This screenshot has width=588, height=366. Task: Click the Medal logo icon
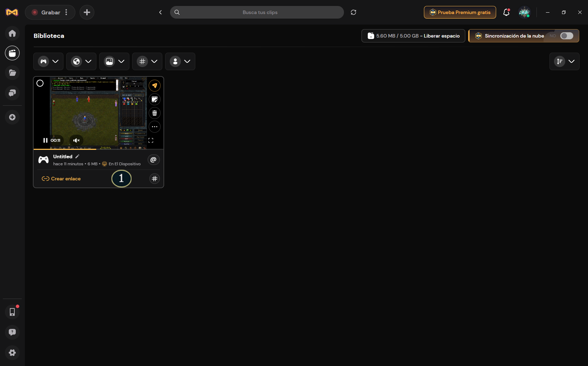pyautogui.click(x=12, y=12)
